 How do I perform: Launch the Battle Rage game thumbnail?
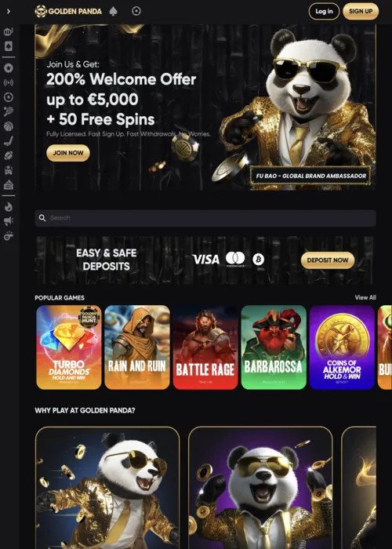205,347
